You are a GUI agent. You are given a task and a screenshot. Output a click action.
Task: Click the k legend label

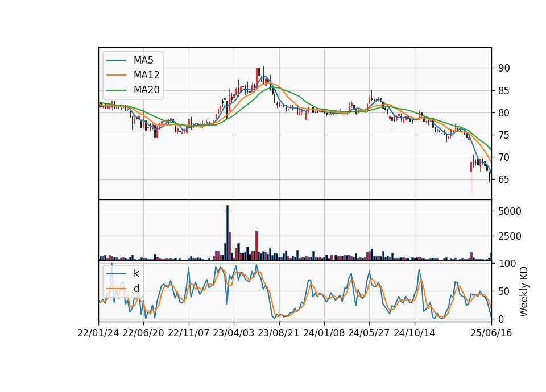[x=136, y=273]
